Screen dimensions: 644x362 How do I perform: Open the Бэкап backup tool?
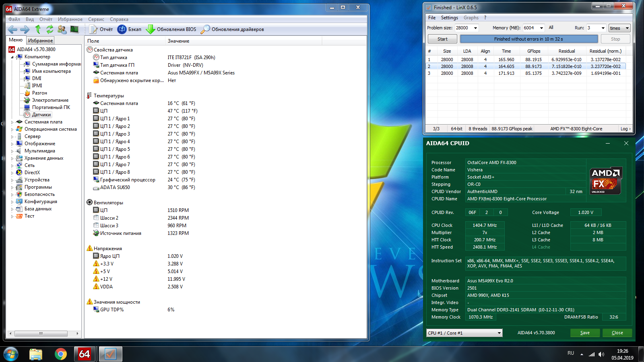coord(129,29)
